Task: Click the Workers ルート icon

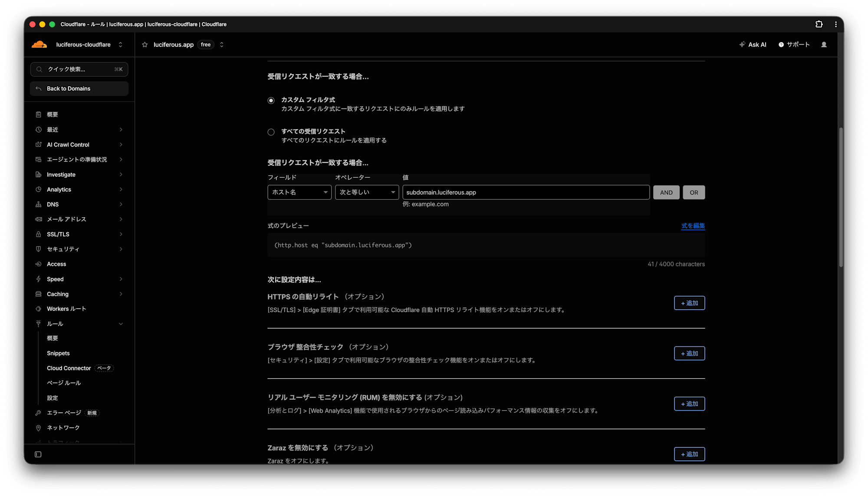Action: click(x=39, y=309)
